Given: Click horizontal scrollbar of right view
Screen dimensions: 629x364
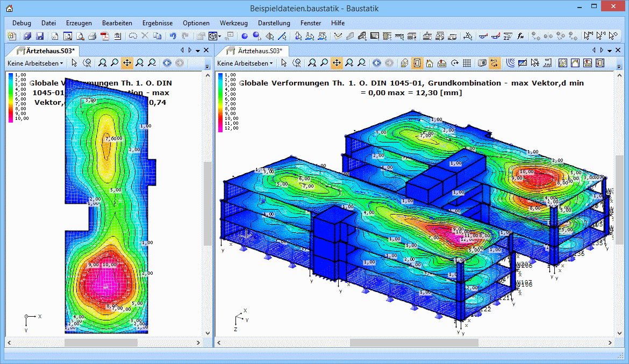Looking at the screenshot, I should pyautogui.click(x=413, y=342).
